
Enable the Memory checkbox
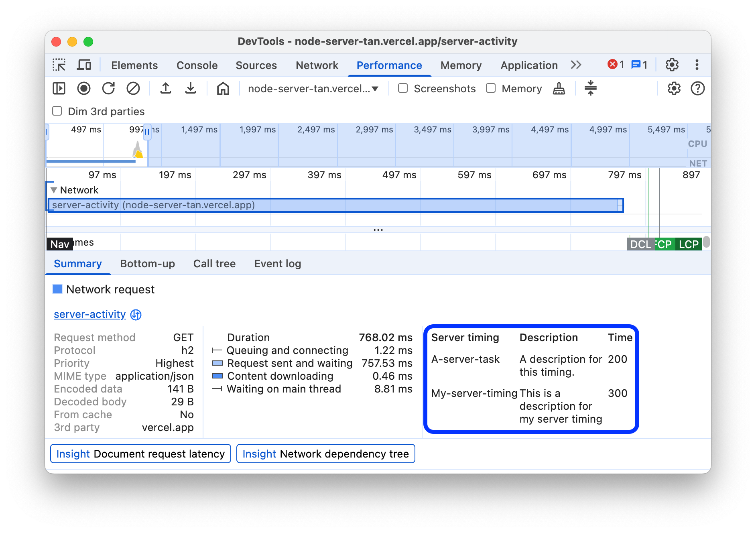(x=491, y=88)
